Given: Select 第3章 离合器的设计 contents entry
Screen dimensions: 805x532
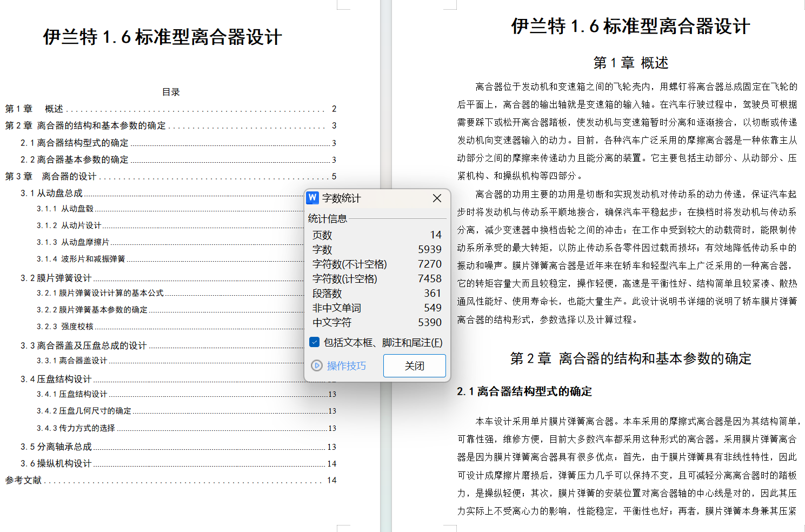Looking at the screenshot, I should point(51,176).
